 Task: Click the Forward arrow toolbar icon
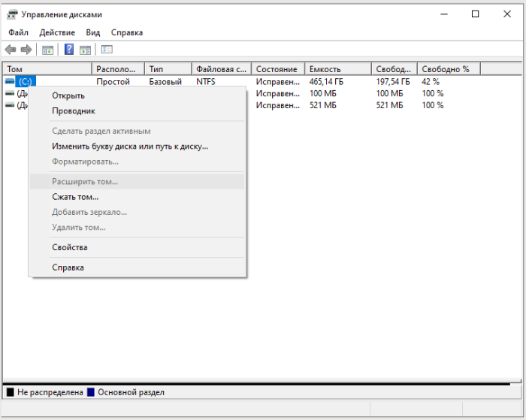(26, 50)
